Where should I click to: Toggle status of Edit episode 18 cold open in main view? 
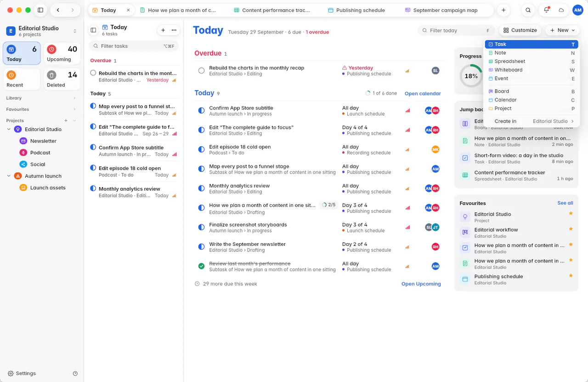(201, 149)
